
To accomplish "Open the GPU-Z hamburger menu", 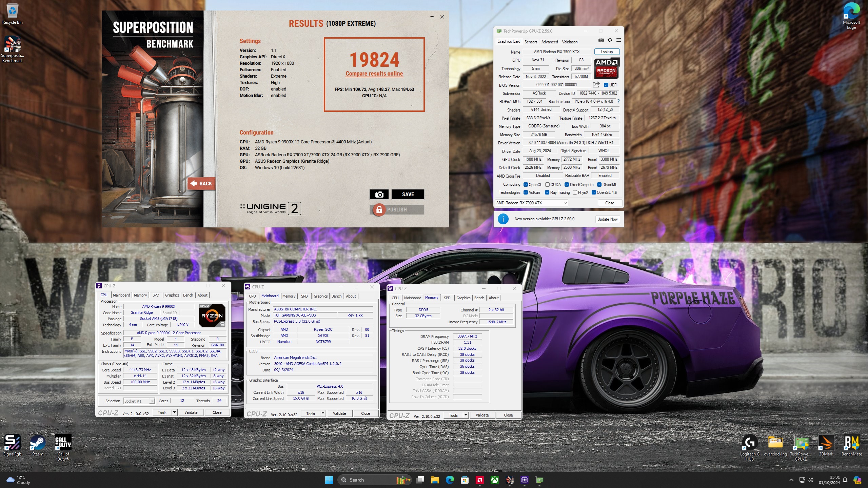I will click(x=619, y=40).
